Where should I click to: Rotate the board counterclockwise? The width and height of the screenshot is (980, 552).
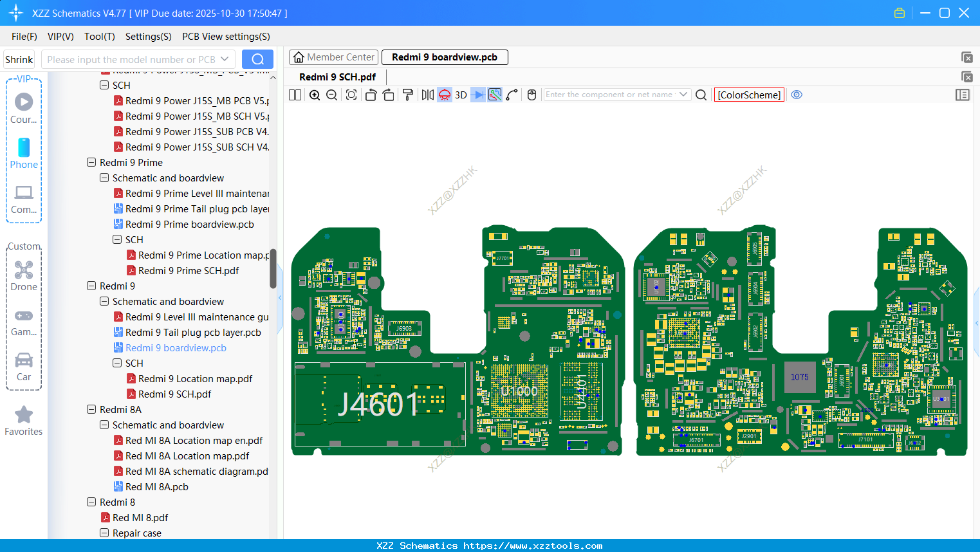coord(371,95)
